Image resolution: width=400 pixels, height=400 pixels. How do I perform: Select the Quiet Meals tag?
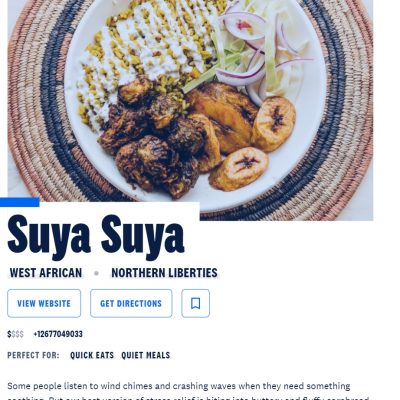[146, 355]
